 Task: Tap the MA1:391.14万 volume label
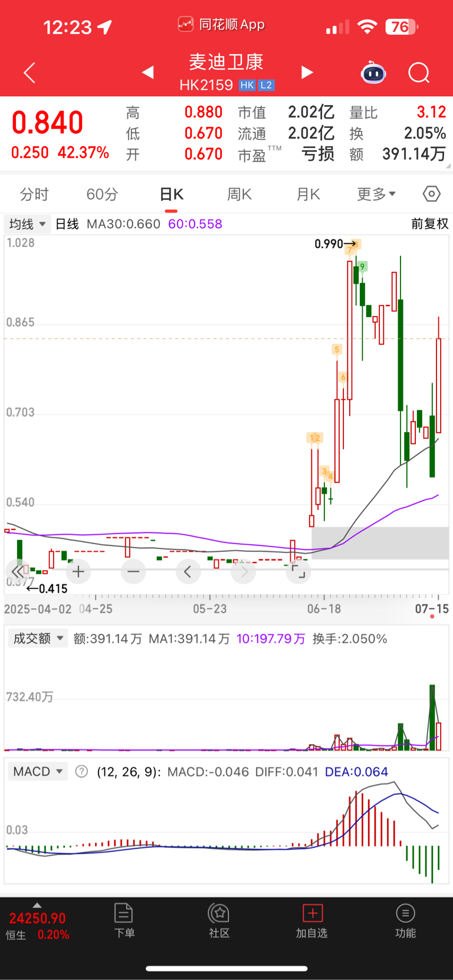coord(189,639)
